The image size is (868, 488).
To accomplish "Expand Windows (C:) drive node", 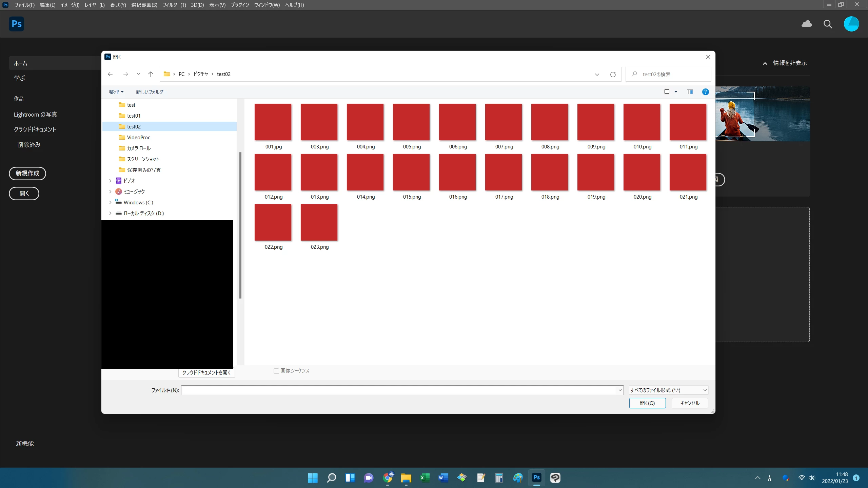I will [x=110, y=203].
